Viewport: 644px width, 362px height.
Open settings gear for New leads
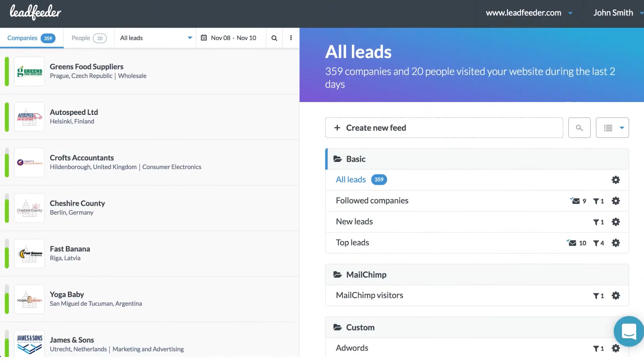[x=615, y=222]
